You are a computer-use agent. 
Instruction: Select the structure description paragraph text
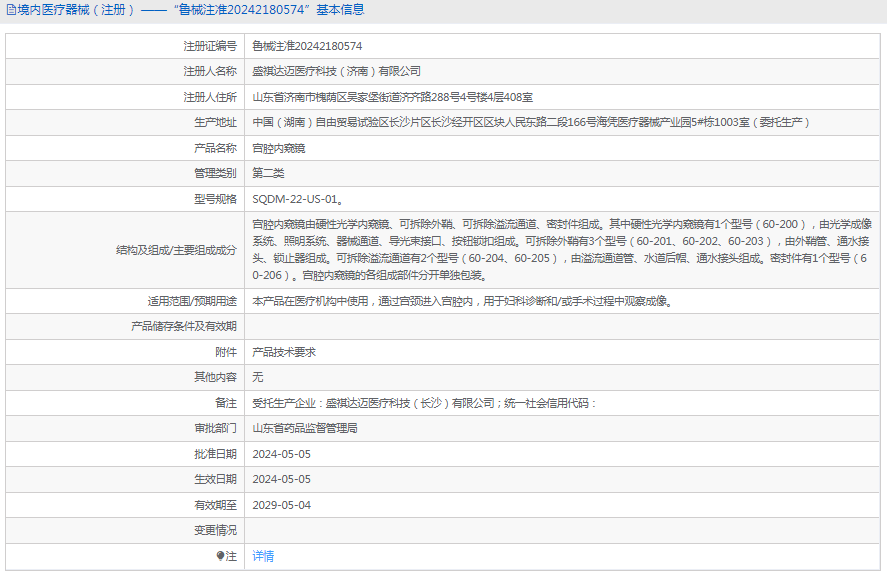coord(562,250)
